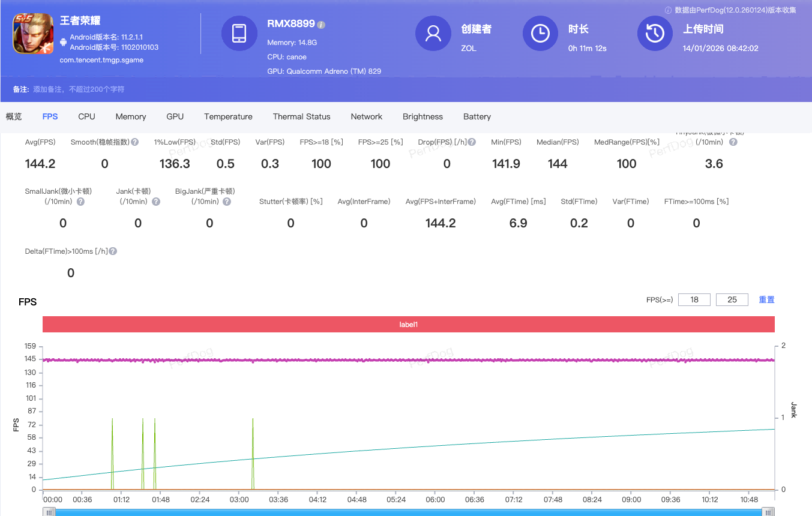The width and height of the screenshot is (812, 516).
Task: Select the Thermal Status tab
Action: click(301, 116)
